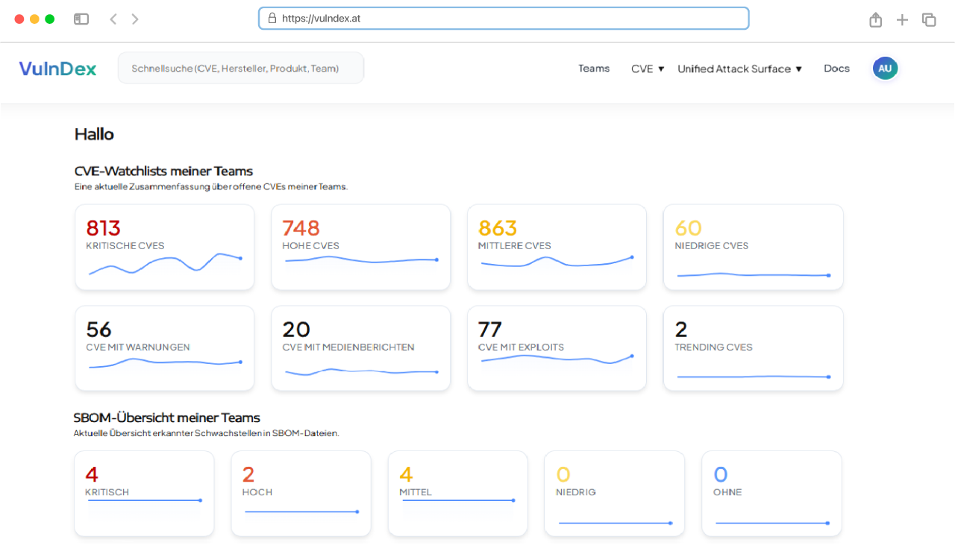Click the Schnellsuche search field

click(240, 67)
